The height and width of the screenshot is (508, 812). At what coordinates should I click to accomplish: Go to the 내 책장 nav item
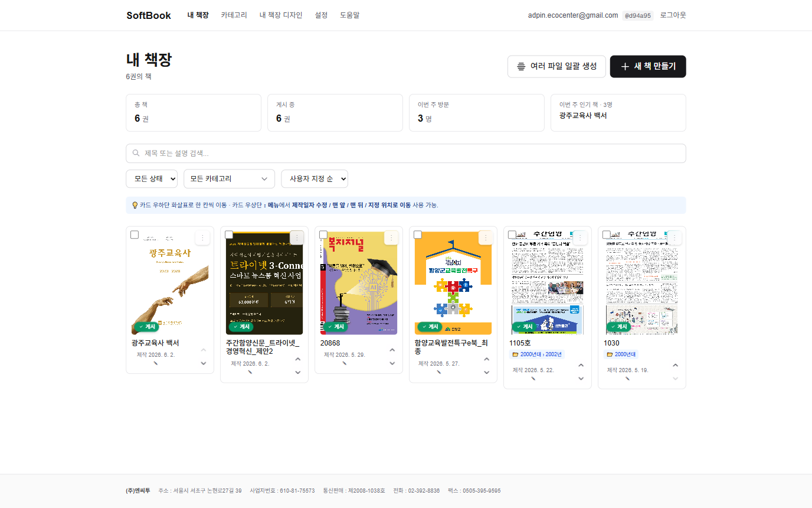(x=198, y=15)
